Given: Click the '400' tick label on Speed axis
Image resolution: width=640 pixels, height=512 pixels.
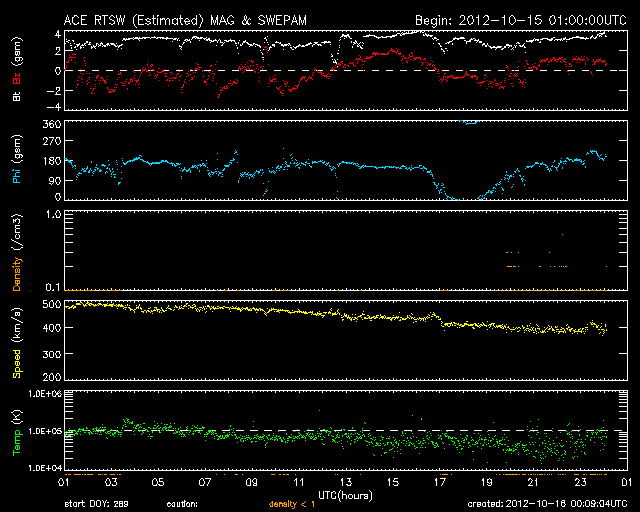Looking at the screenshot, I should 52,328.
